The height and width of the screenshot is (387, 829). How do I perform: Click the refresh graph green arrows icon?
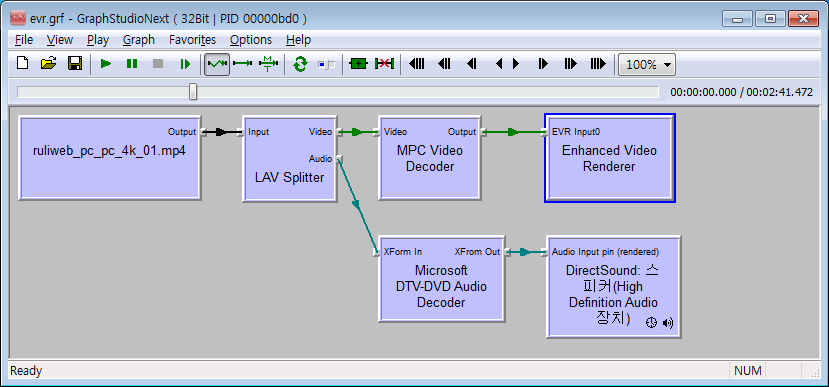(300, 64)
